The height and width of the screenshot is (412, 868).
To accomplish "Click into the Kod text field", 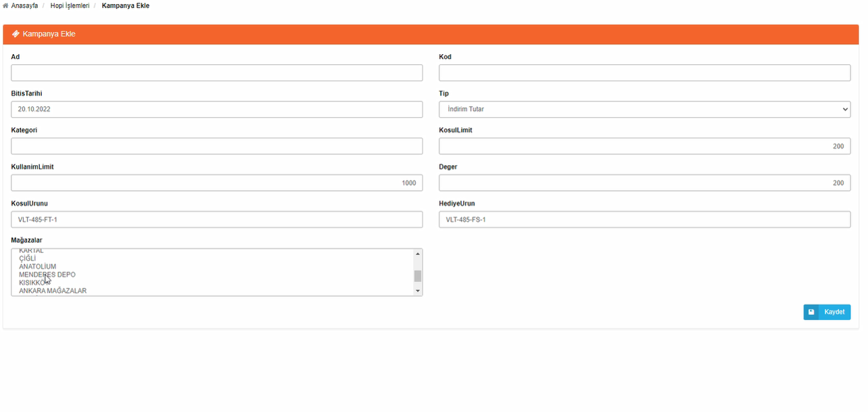I will click(644, 73).
